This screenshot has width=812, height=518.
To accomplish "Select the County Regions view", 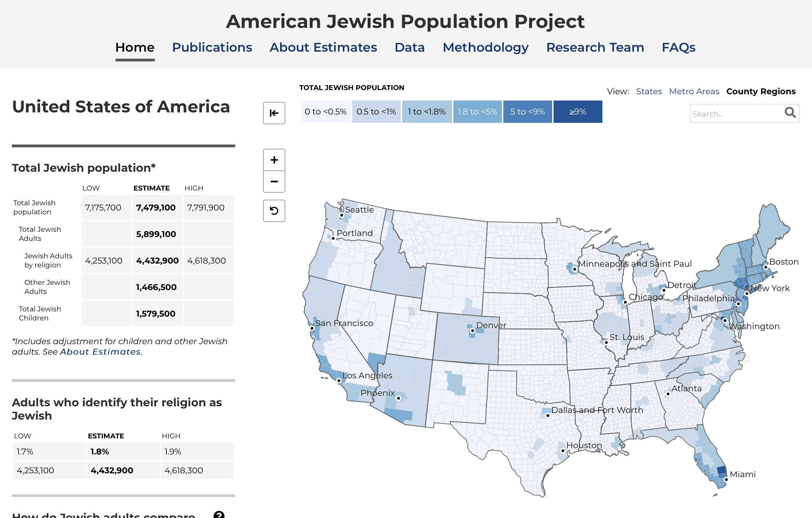I will (x=761, y=91).
